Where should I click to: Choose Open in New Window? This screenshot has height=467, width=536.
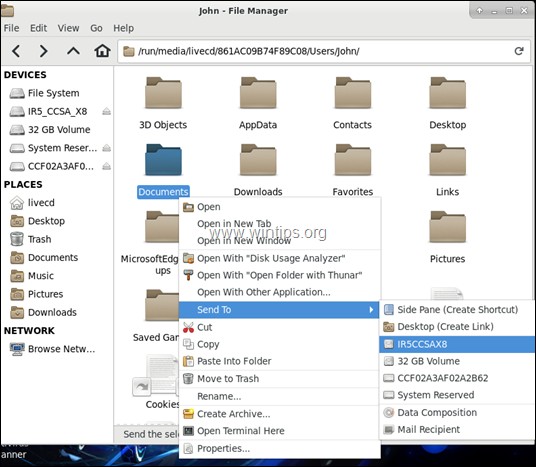click(280, 241)
